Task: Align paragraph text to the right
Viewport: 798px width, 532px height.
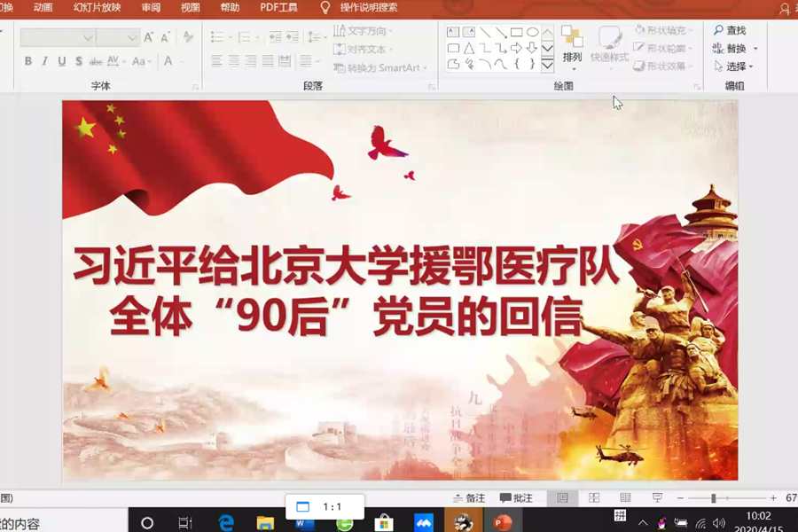Action: (x=251, y=61)
